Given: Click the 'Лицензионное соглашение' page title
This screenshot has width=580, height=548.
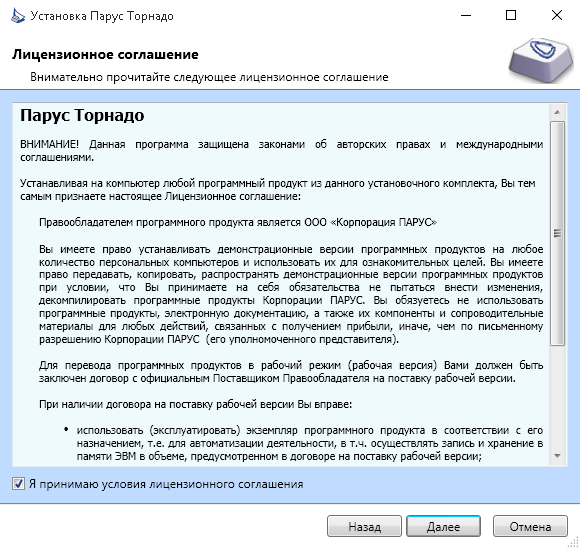Looking at the screenshot, I should coord(105,54).
